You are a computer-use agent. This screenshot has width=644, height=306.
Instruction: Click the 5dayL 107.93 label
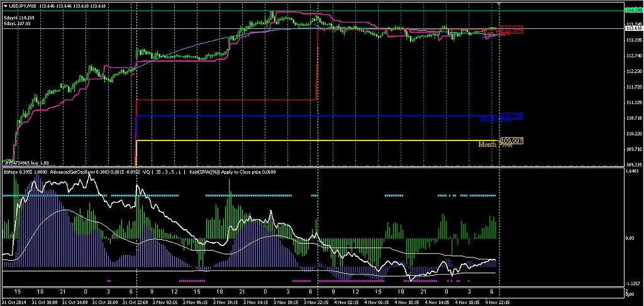click(16, 24)
